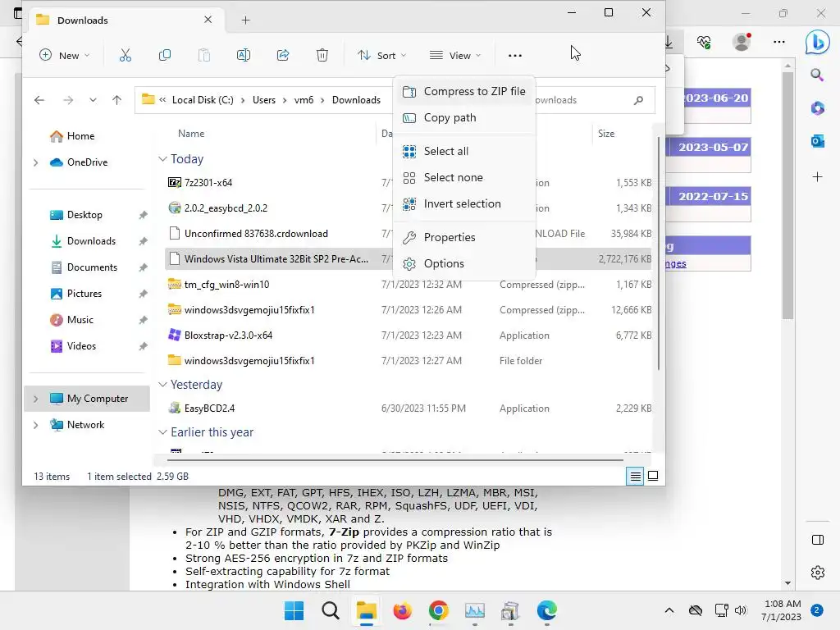840x630 pixels.
Task: Switch to large thumbnails view icon in status bar
Action: point(653,476)
